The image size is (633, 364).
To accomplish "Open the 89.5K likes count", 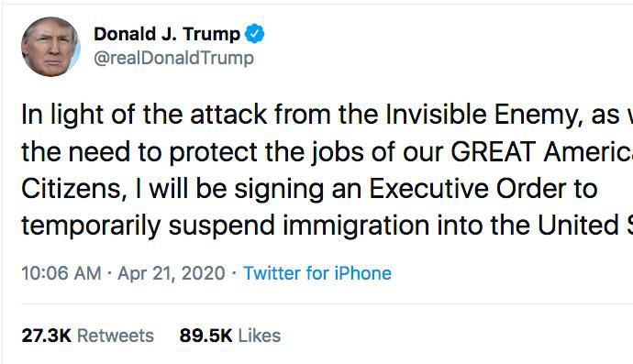I will tap(205, 336).
